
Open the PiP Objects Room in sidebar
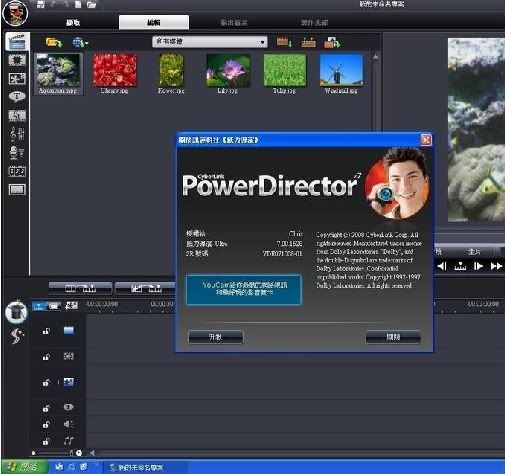pyautogui.click(x=17, y=79)
